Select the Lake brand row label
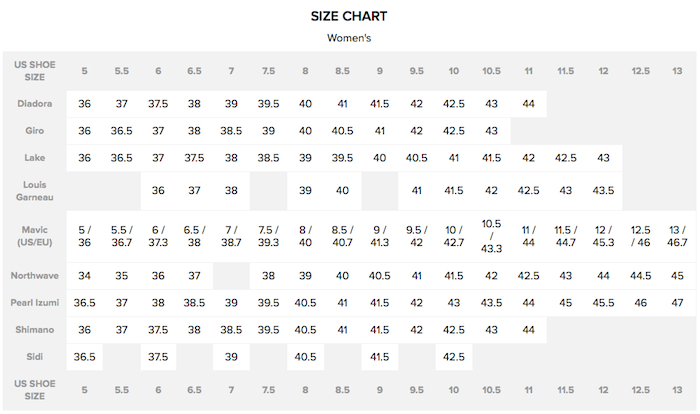 pyautogui.click(x=35, y=157)
